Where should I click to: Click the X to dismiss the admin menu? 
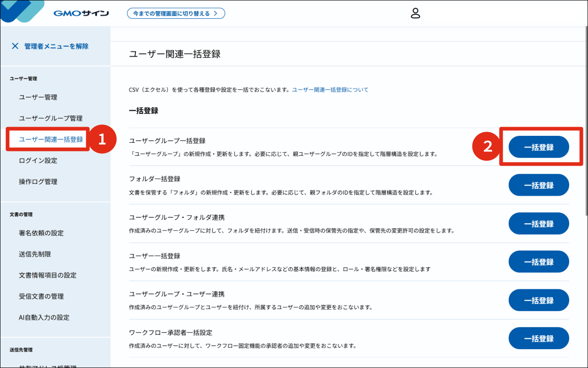tap(15, 46)
